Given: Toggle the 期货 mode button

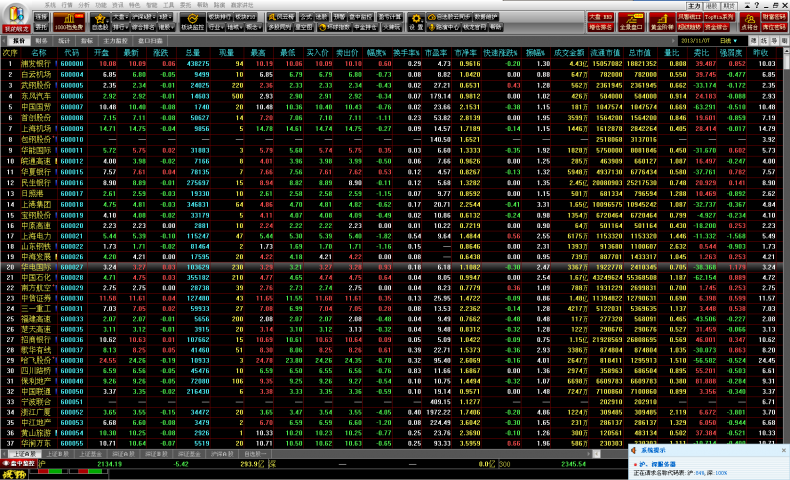Looking at the screenshot, I should point(727,6).
